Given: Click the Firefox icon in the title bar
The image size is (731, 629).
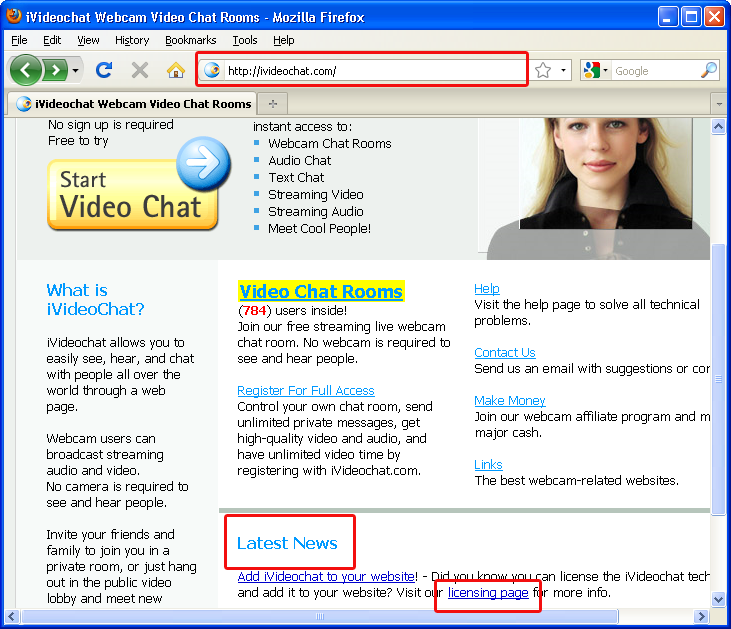Looking at the screenshot, I should click(x=14, y=16).
